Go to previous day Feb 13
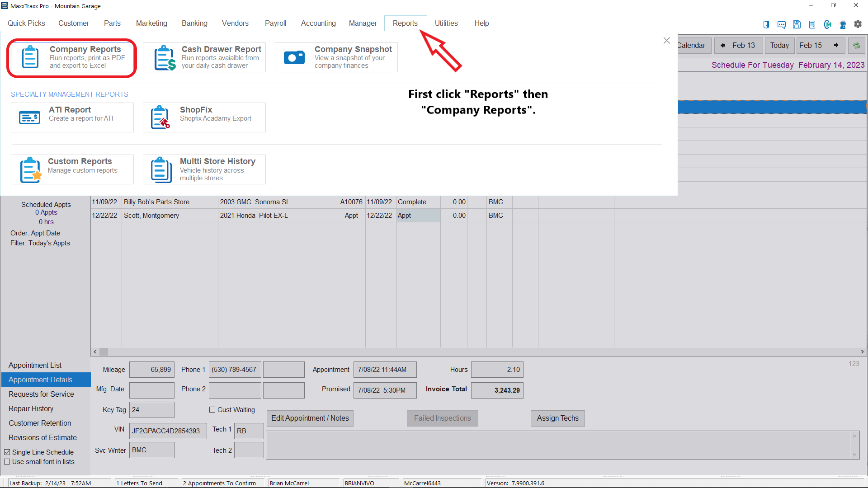The image size is (868, 488). (x=739, y=46)
